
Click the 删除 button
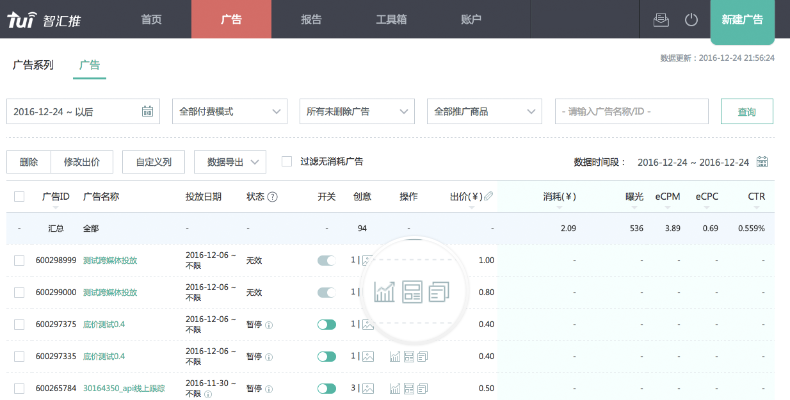(x=29, y=162)
